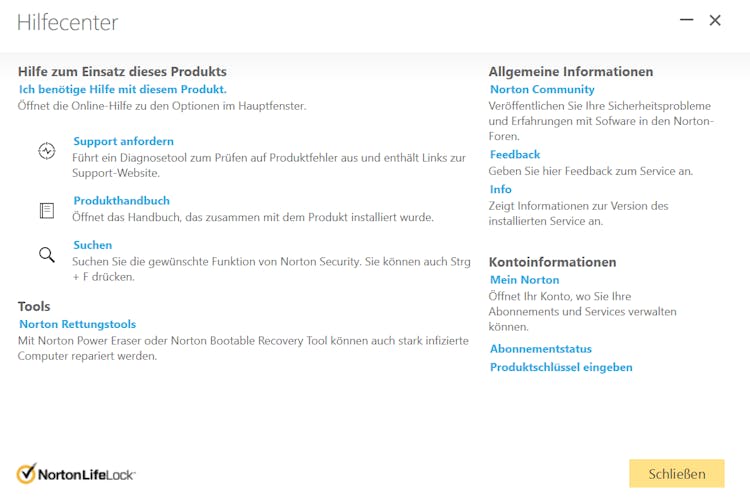Click Produktschlüssel eingeben link
This screenshot has height=499, width=750.
coord(561,367)
